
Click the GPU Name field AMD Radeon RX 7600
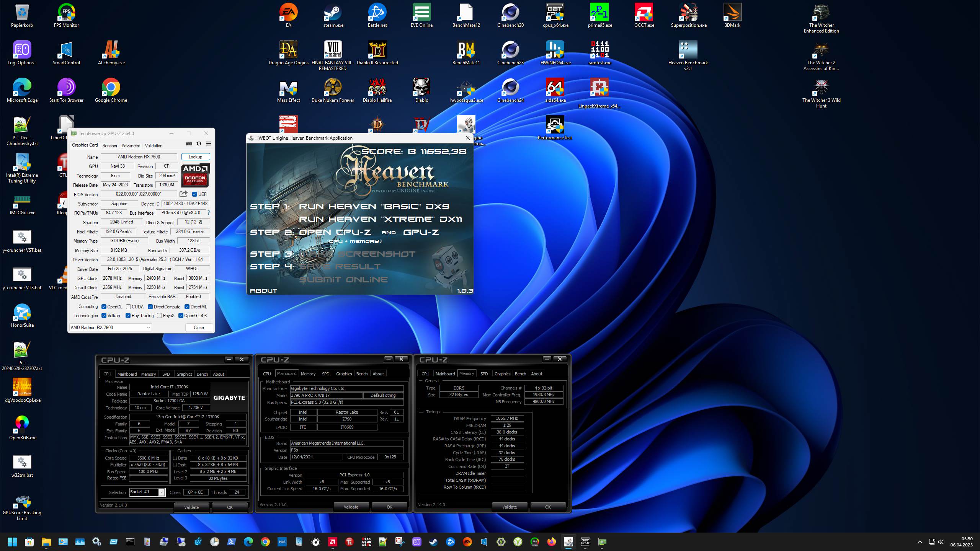pos(139,157)
